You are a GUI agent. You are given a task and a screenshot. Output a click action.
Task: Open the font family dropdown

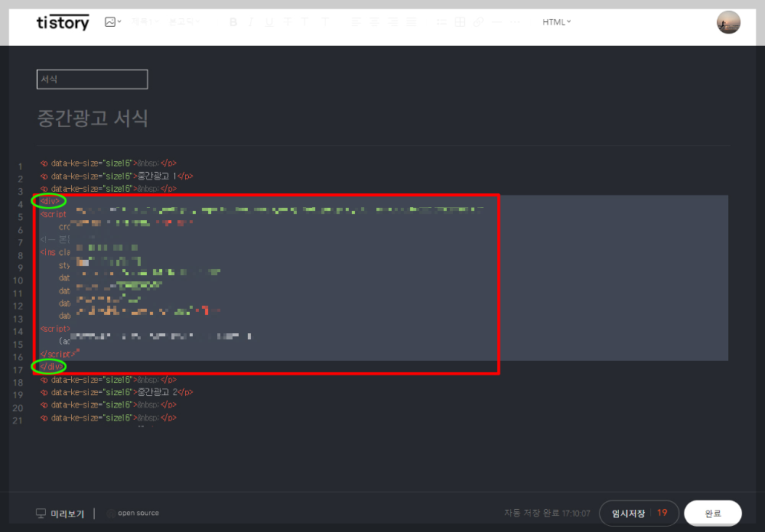tap(184, 22)
